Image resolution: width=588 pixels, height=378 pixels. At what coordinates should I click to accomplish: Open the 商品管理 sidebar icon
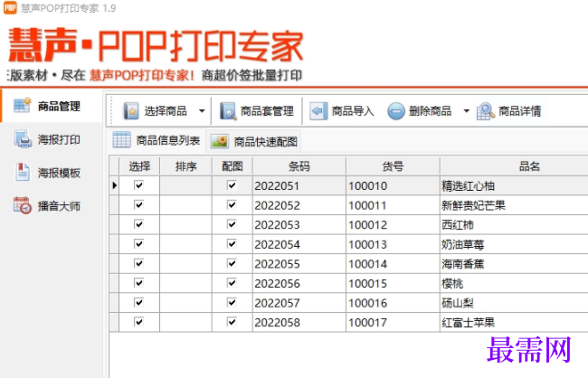tap(23, 106)
